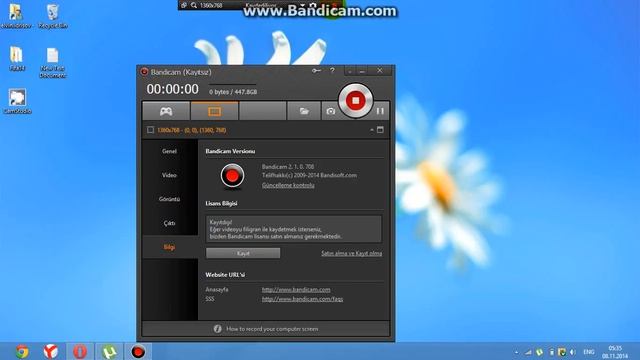The width and height of the screenshot is (640, 360).
Task: Open help via the question mark icon
Action: click(332, 71)
